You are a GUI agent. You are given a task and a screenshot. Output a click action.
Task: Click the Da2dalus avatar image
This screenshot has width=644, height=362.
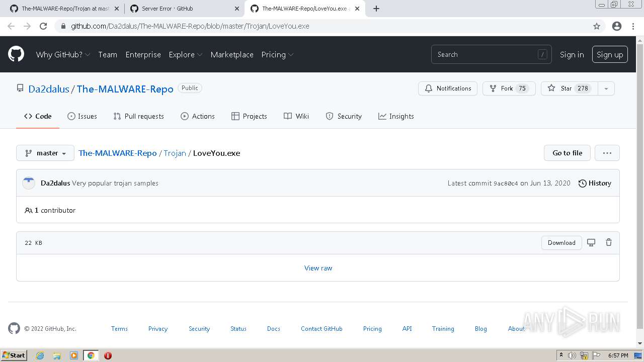(x=29, y=183)
